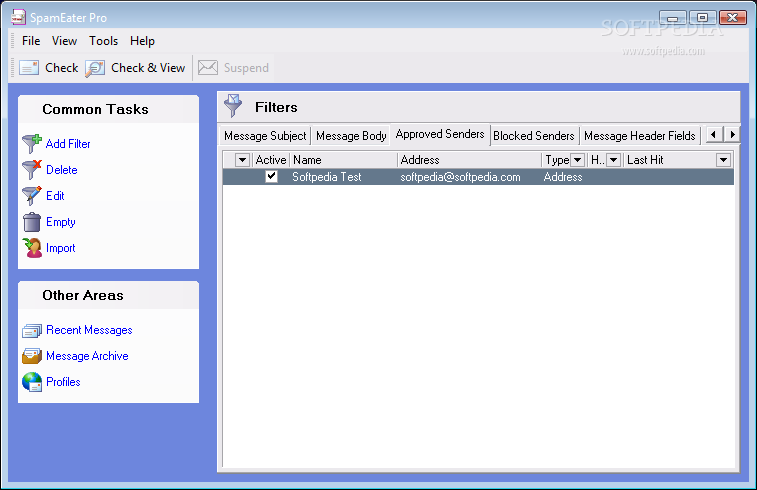Click the Delete filter funnel icon
Viewport: 757px width, 490px height.
[x=32, y=170]
